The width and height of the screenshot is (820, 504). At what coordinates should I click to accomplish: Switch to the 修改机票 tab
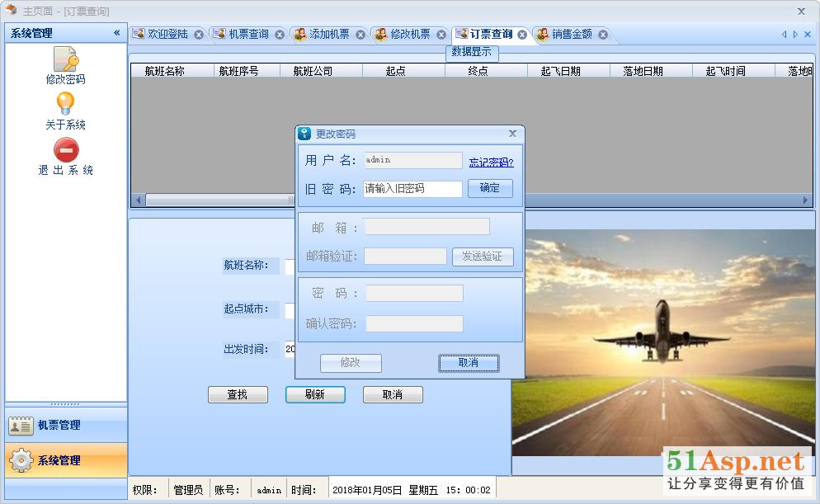coord(410,34)
